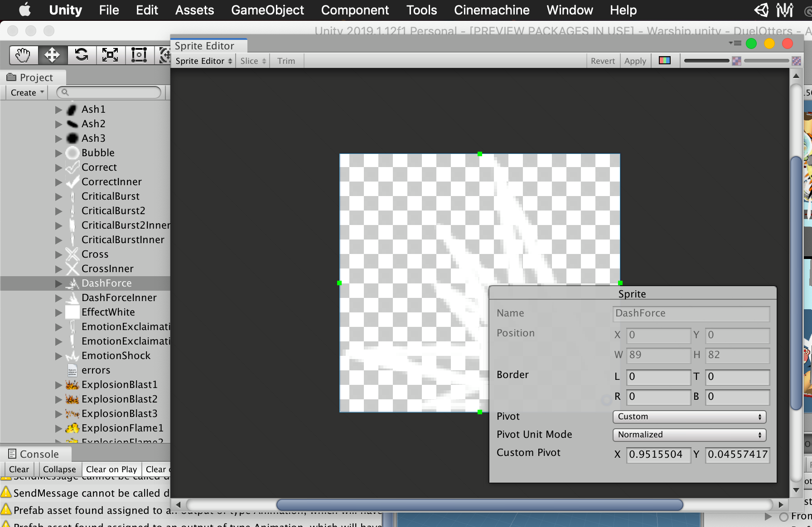The image size is (812, 527).
Task: Click the EffectWhite white thumbnail
Action: (x=72, y=312)
